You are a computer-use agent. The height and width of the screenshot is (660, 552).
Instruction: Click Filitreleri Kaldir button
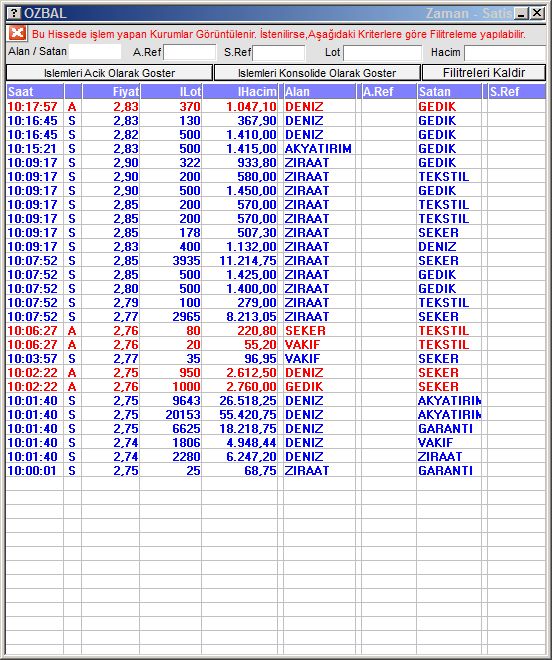click(x=484, y=73)
